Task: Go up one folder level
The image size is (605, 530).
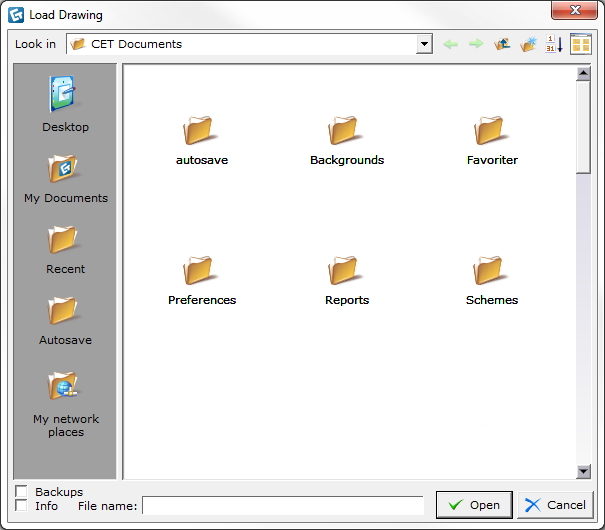Action: 502,44
